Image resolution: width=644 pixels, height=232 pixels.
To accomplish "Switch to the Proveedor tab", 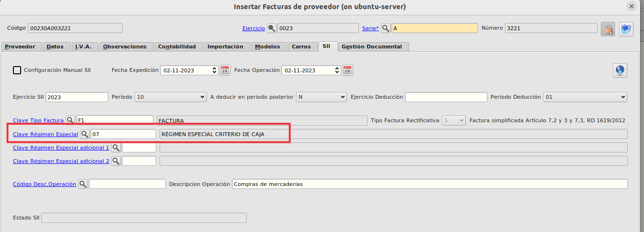I will (x=20, y=46).
